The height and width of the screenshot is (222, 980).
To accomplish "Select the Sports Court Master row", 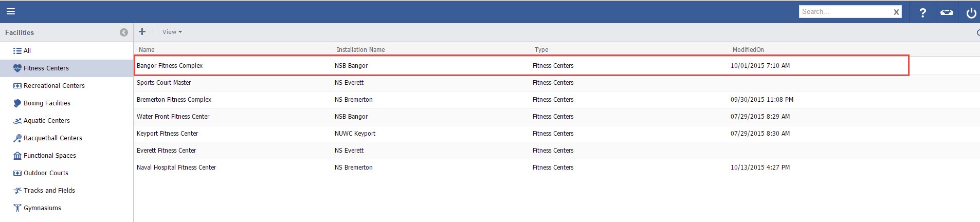I will pos(164,83).
